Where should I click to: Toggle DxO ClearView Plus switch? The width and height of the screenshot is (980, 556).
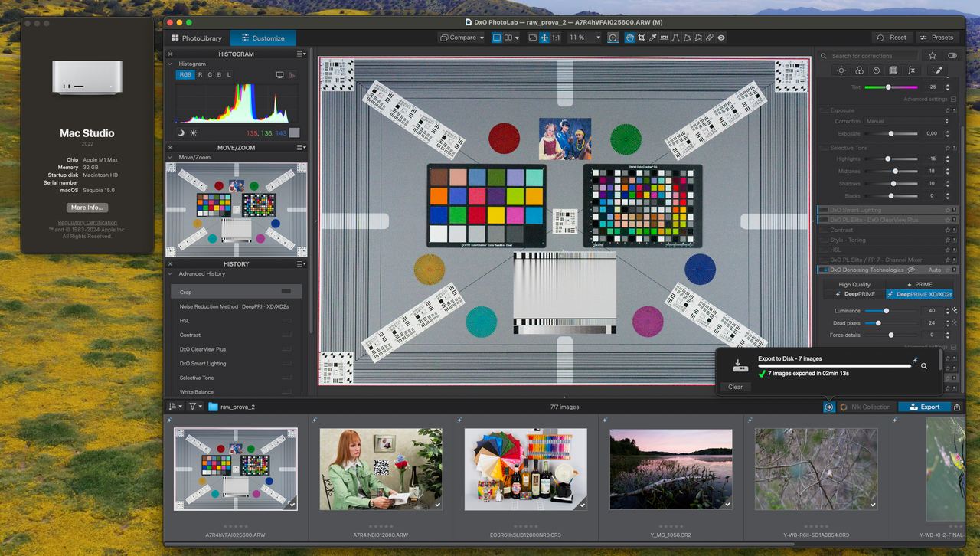[824, 220]
